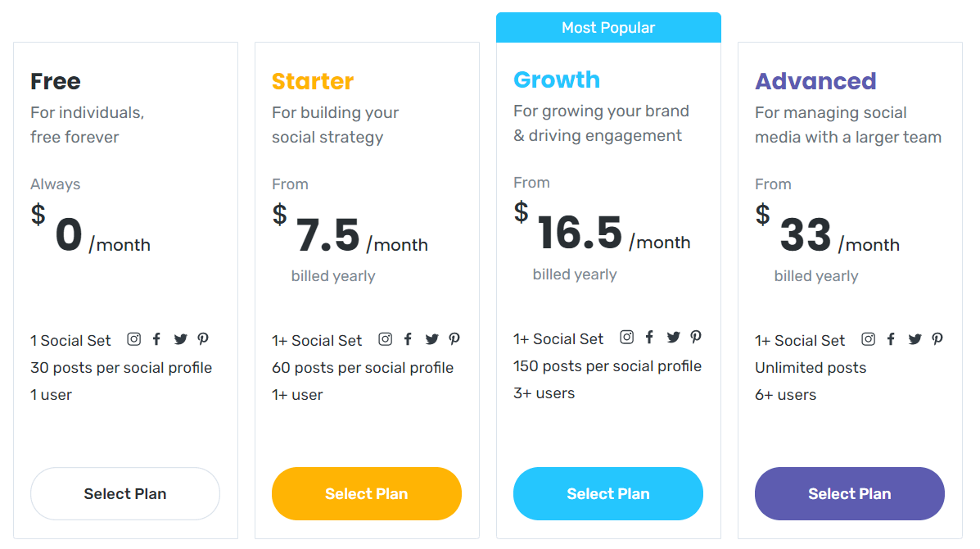Click the Growth plan heading
980x549 pixels.
pos(557,79)
